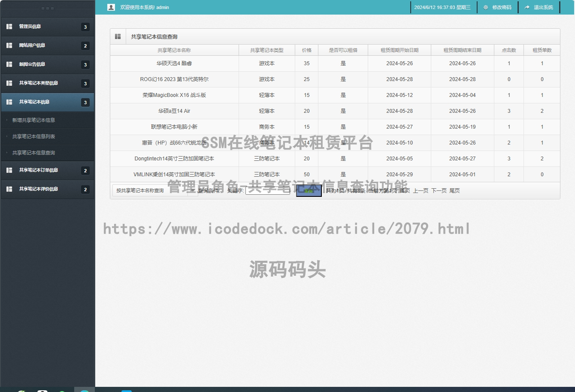575x392 pixels.
Task: Click start date 2024-05-05
Action: (399, 159)
